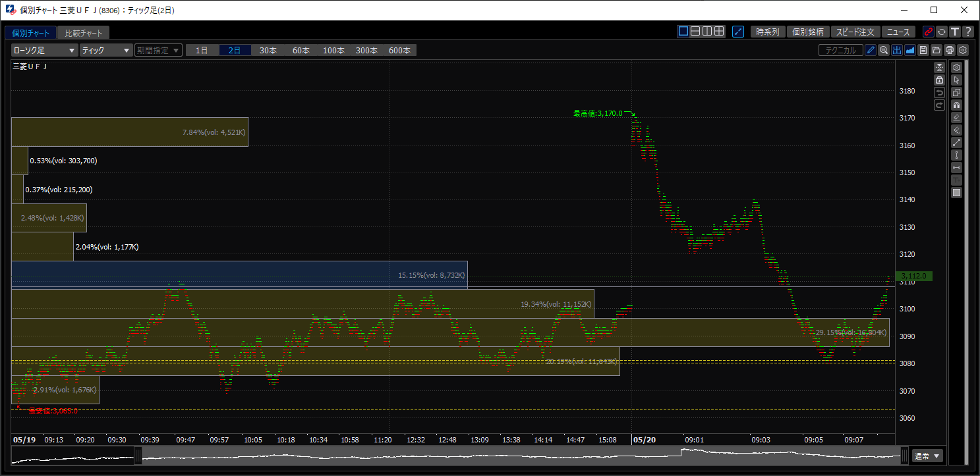Save chart settings with floppy icon

[923, 50]
